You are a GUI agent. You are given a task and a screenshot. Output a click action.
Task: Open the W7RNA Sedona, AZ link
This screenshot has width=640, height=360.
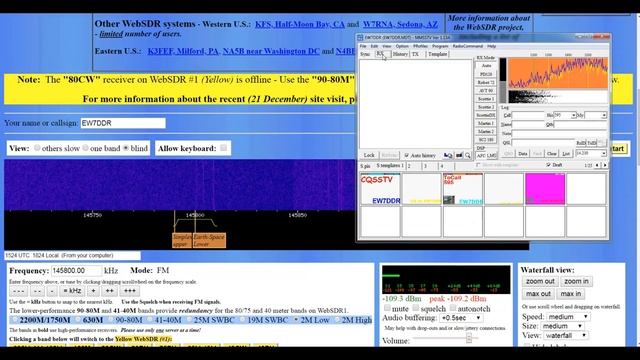pos(400,24)
